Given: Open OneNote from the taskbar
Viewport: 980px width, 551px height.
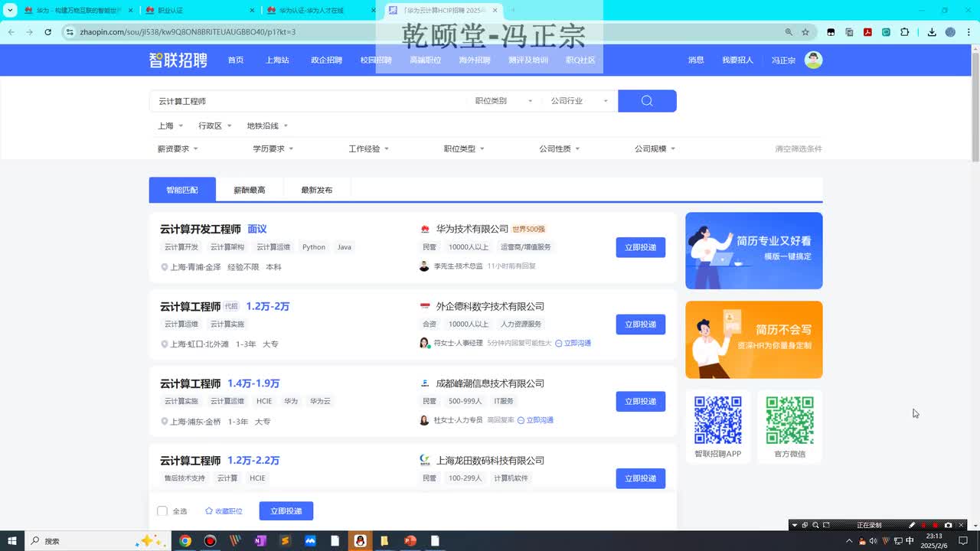Looking at the screenshot, I should 260,541.
